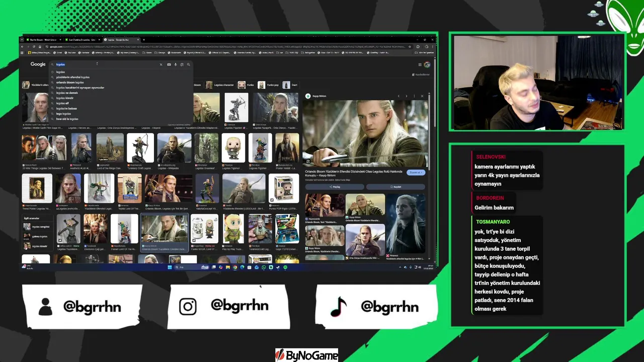
Task: Close the image preview panel
Action: coord(422,96)
